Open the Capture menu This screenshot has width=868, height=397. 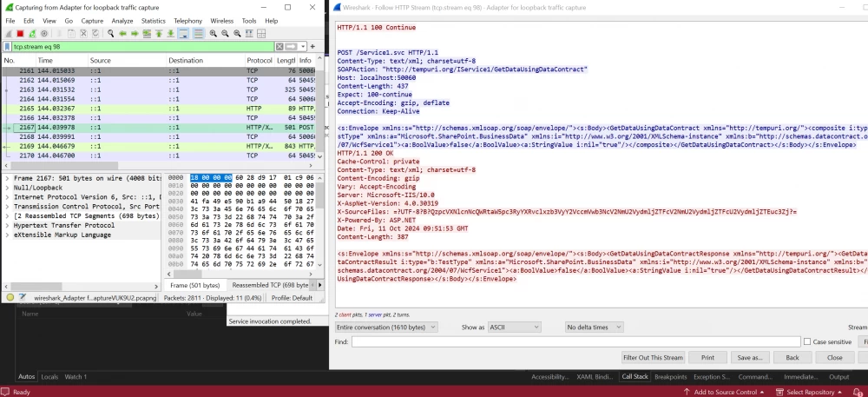click(x=92, y=21)
